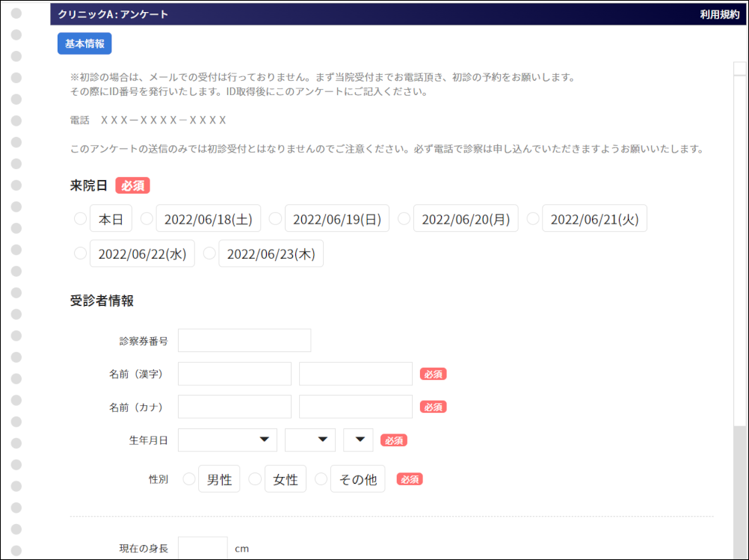Viewport: 749px width, 560px height.
Task: Click the 診察券番号 input field
Action: tap(244, 340)
